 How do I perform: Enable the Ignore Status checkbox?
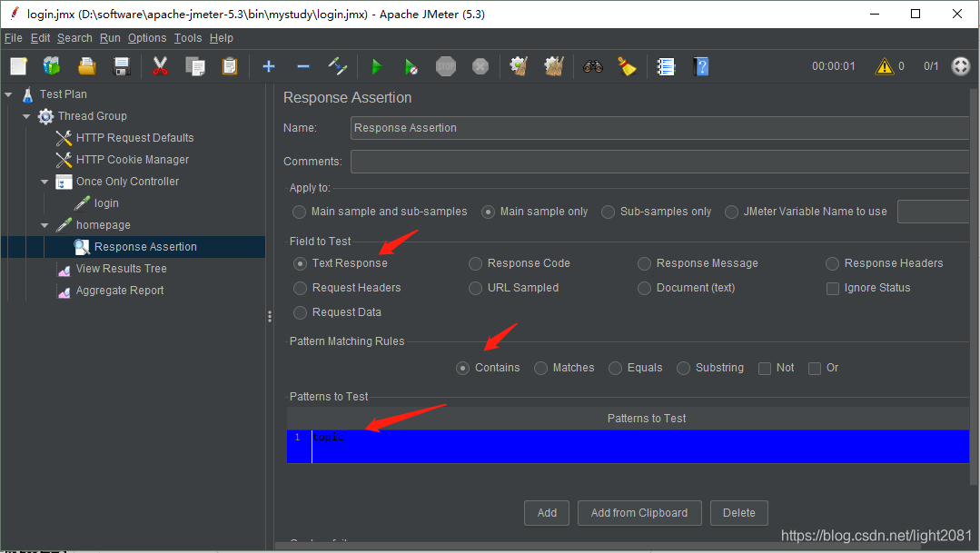[833, 289]
